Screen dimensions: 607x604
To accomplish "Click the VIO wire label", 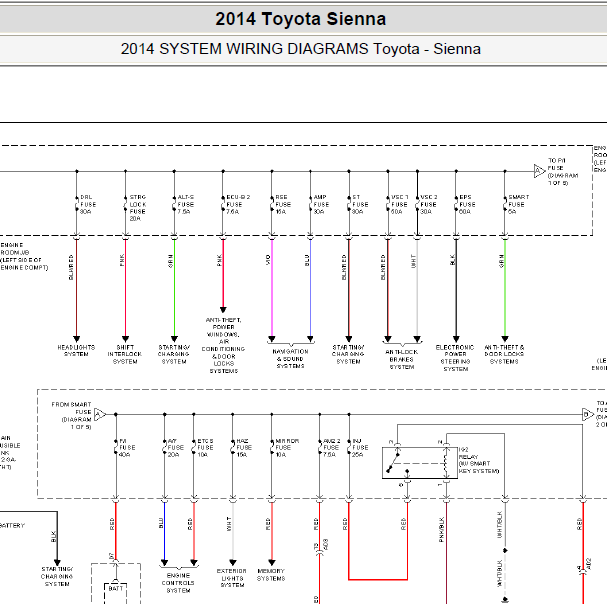I will [268, 260].
